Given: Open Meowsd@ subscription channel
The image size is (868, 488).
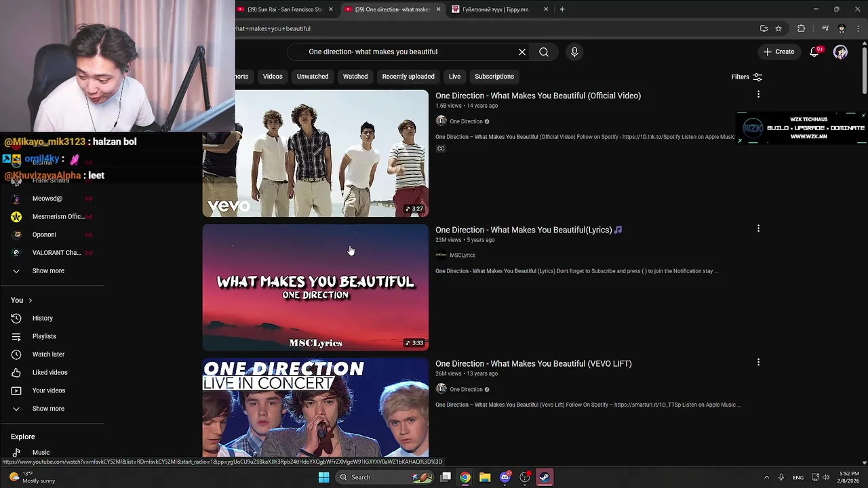Looking at the screenshot, I should coord(47,199).
